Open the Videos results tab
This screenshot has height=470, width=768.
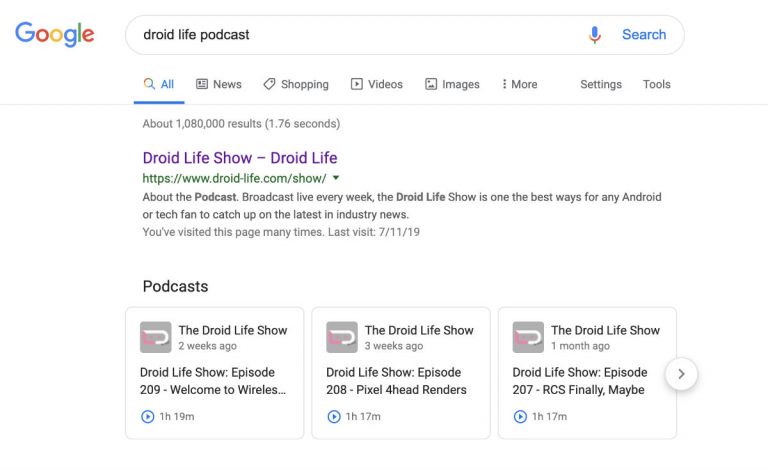[x=376, y=85]
